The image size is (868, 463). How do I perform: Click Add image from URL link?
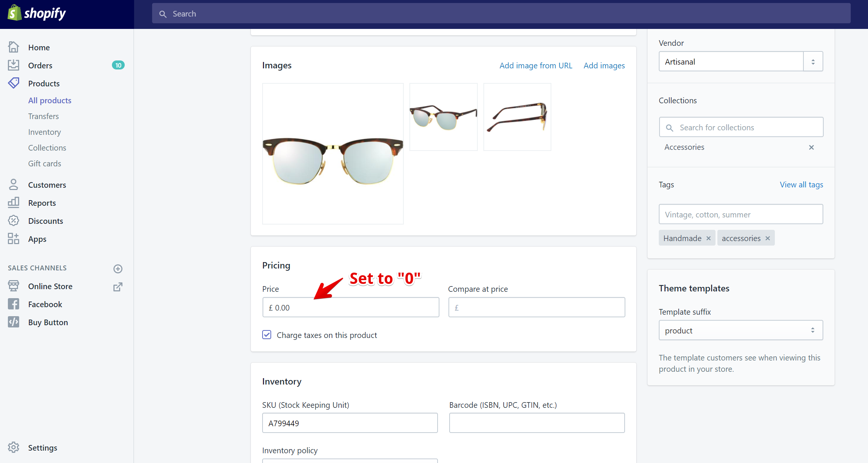536,65
